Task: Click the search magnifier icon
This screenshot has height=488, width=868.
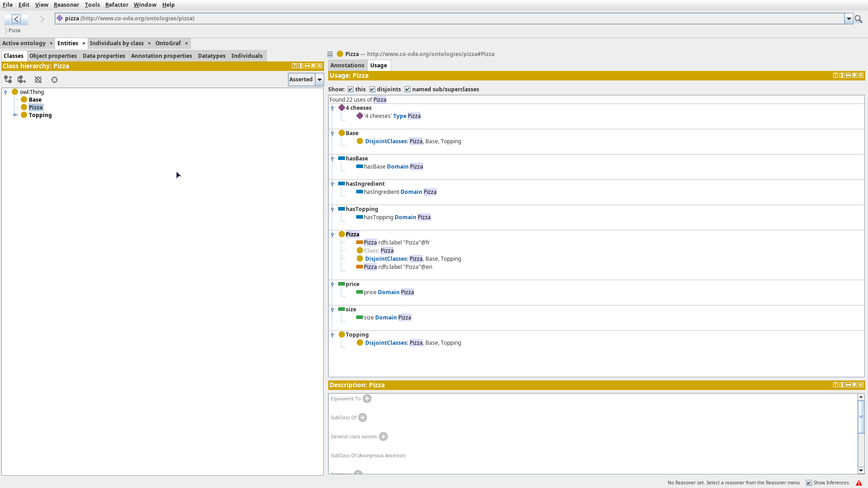Action: (859, 19)
